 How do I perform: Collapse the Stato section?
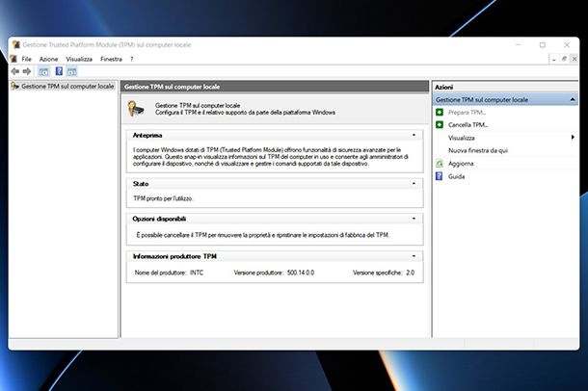point(414,184)
